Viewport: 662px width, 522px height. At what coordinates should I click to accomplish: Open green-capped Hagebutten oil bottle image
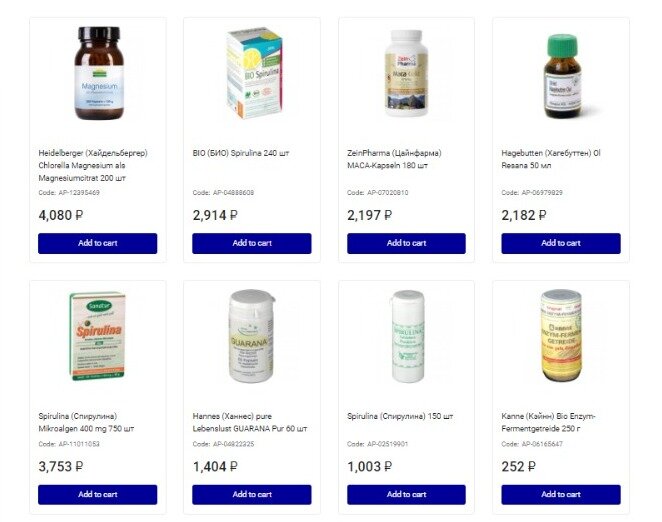tap(562, 76)
